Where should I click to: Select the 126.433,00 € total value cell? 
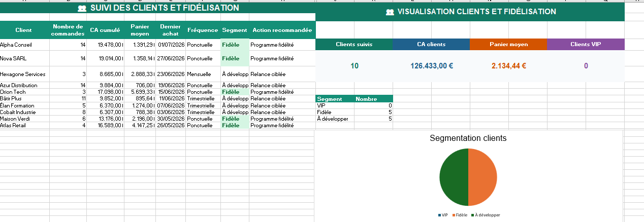click(431, 65)
